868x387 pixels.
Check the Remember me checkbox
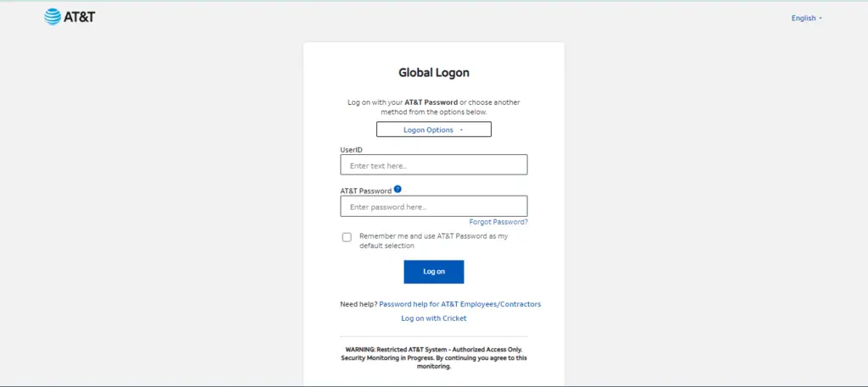(x=347, y=237)
